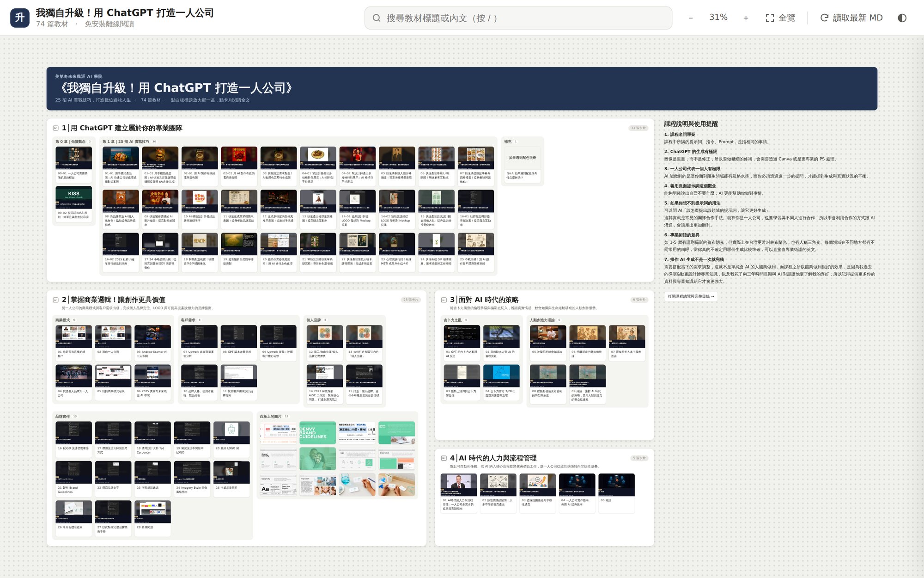Click the section 4 AI 時代的人力與流程管理 icon

coord(444,458)
